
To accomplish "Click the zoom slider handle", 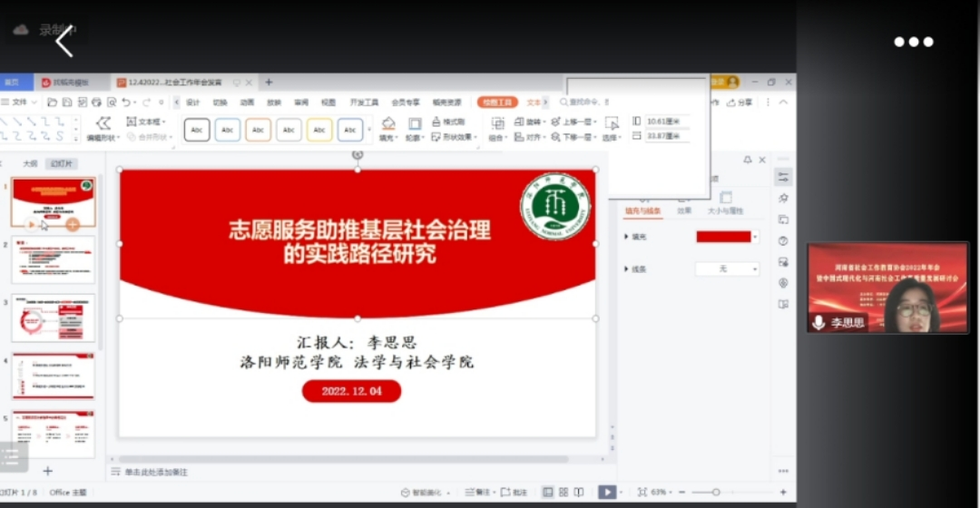I will click(716, 493).
